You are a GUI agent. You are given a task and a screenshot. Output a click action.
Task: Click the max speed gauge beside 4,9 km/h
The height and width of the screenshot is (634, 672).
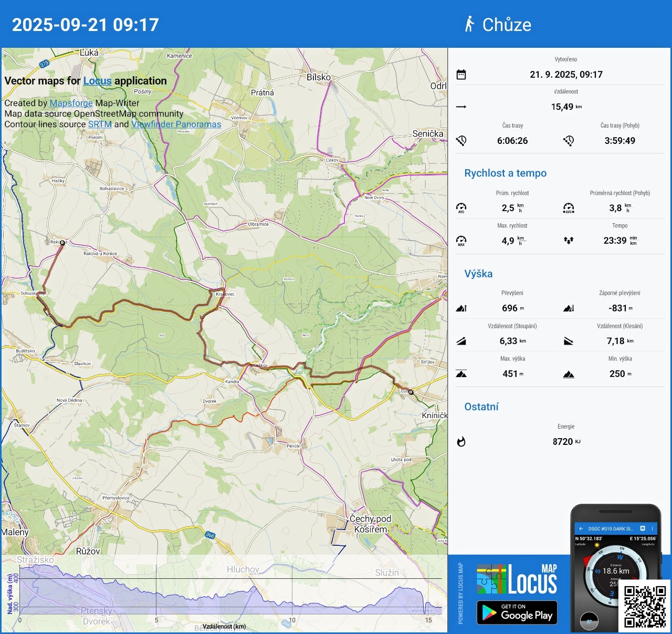pos(461,241)
